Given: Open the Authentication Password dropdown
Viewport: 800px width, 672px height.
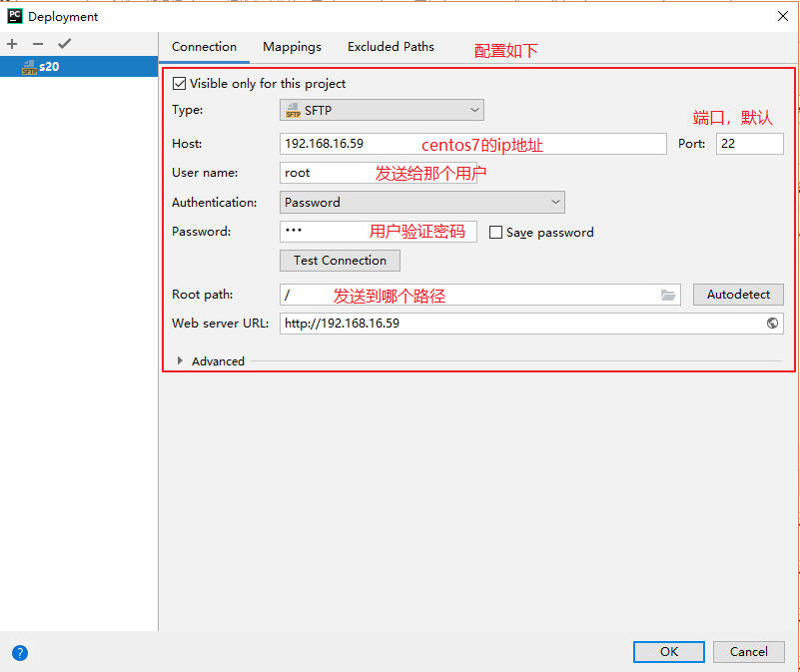Looking at the screenshot, I should 421,202.
